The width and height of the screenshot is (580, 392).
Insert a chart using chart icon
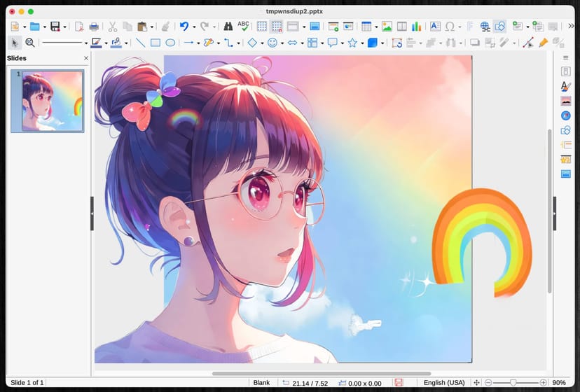[x=417, y=27]
